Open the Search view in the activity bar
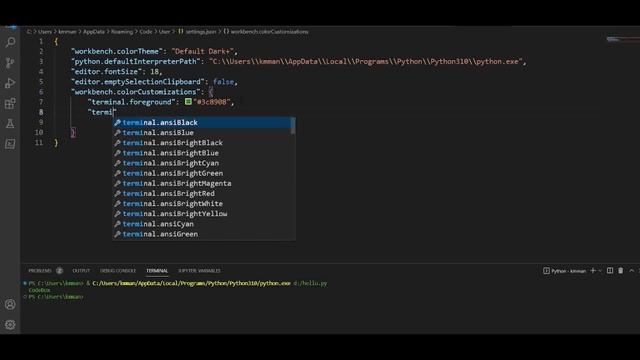 10,42
